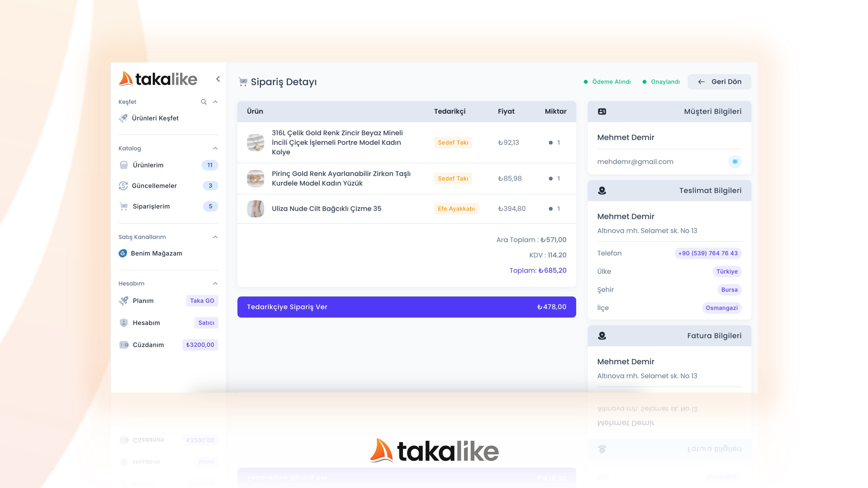
Task: Click the phone number +90 (539) 764 76 43
Action: click(x=708, y=253)
